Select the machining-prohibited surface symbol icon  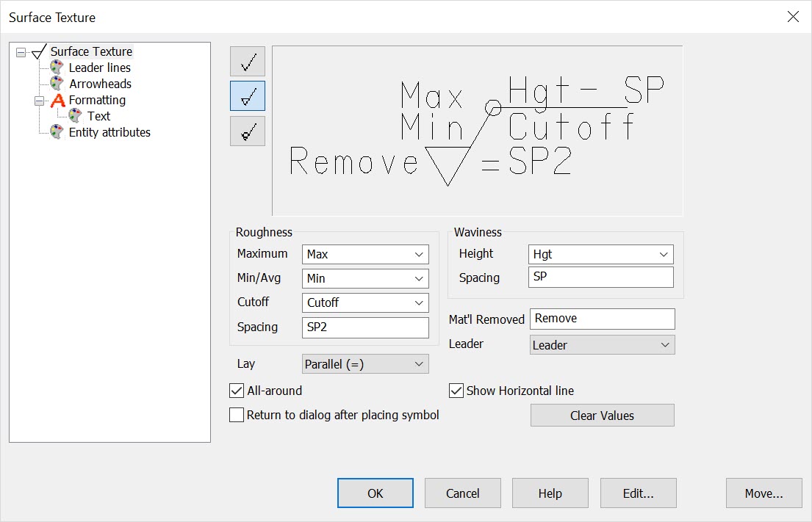pos(247,130)
